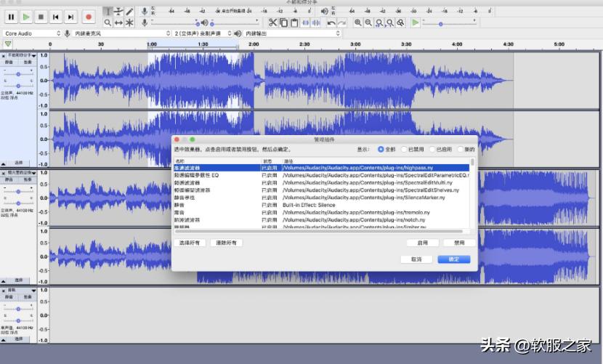Image resolution: width=603 pixels, height=364 pixels.
Task: Select the 全部 (All) radio button
Action: point(381,149)
